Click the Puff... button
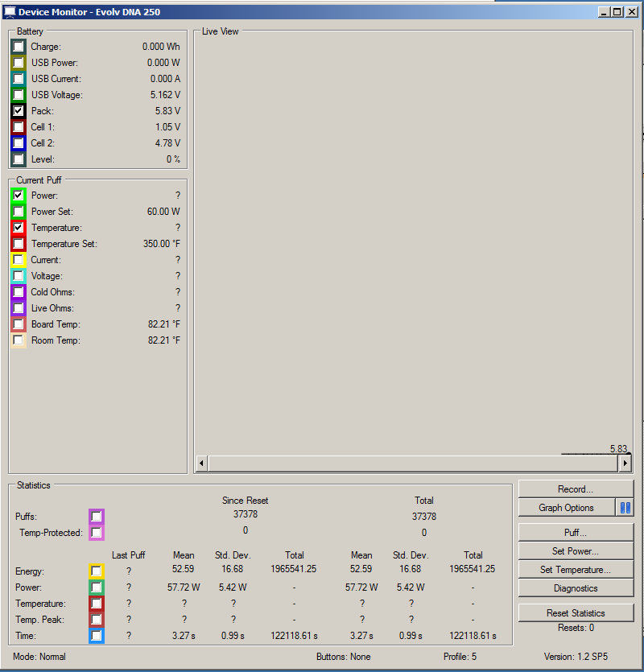 coord(576,532)
